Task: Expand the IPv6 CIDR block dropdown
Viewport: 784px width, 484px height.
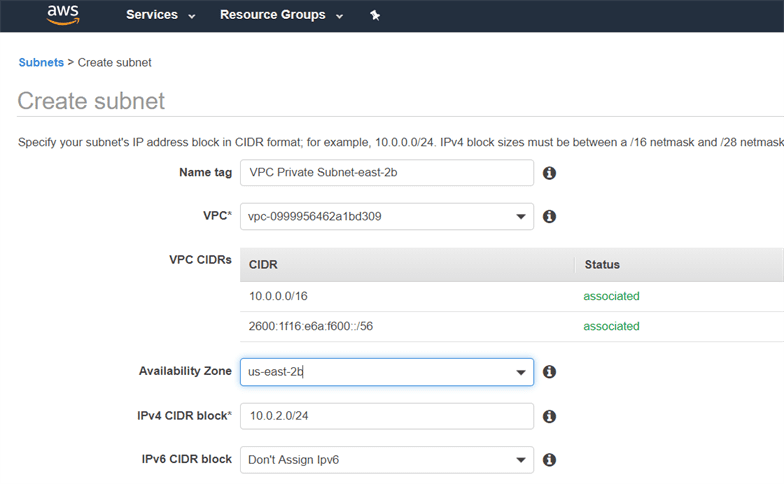Action: 386,460
